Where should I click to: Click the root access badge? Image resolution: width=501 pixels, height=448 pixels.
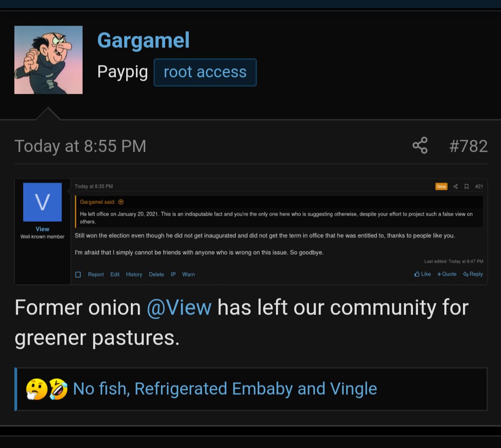click(205, 72)
